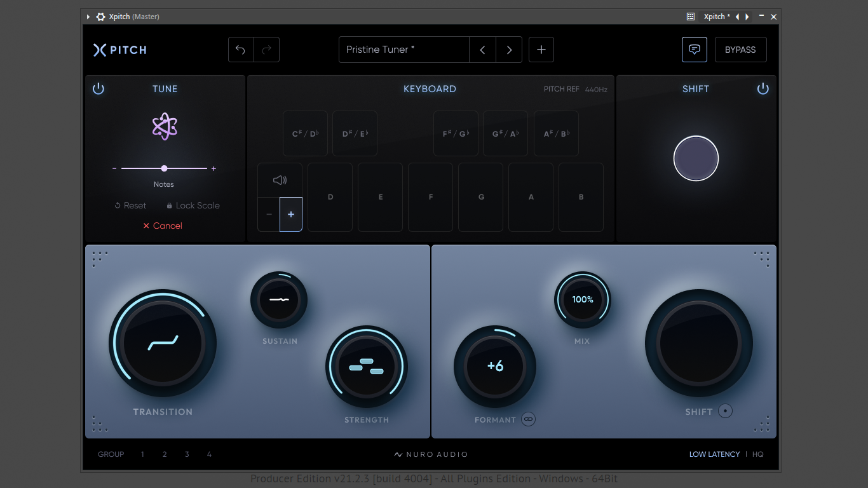Click the keyboard plus button
Image resolution: width=868 pixels, height=488 pixels.
[x=291, y=214]
